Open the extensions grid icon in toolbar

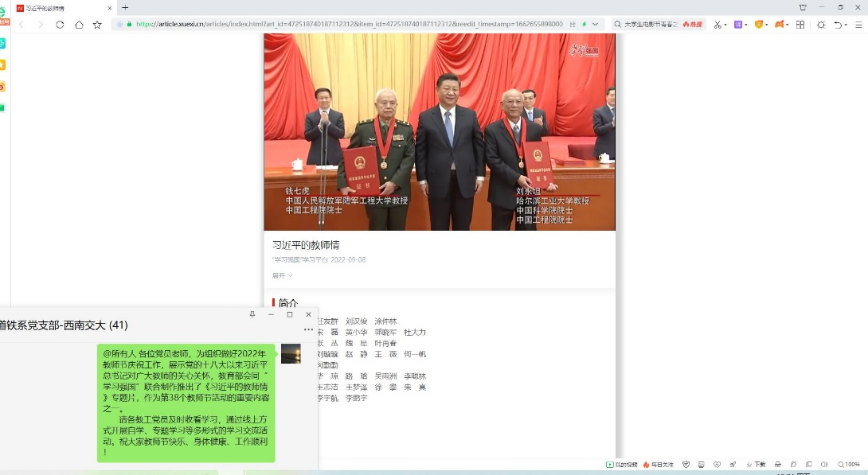(800, 25)
